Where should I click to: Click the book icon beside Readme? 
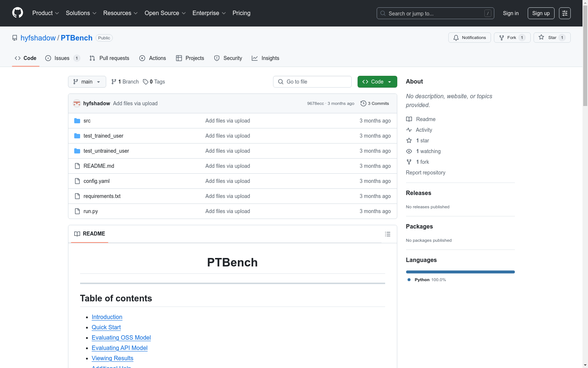coord(409,119)
